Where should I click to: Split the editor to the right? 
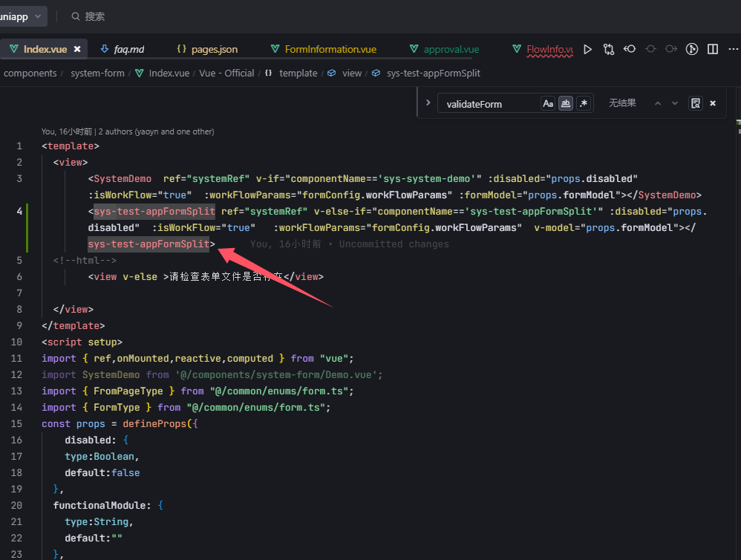coord(713,50)
